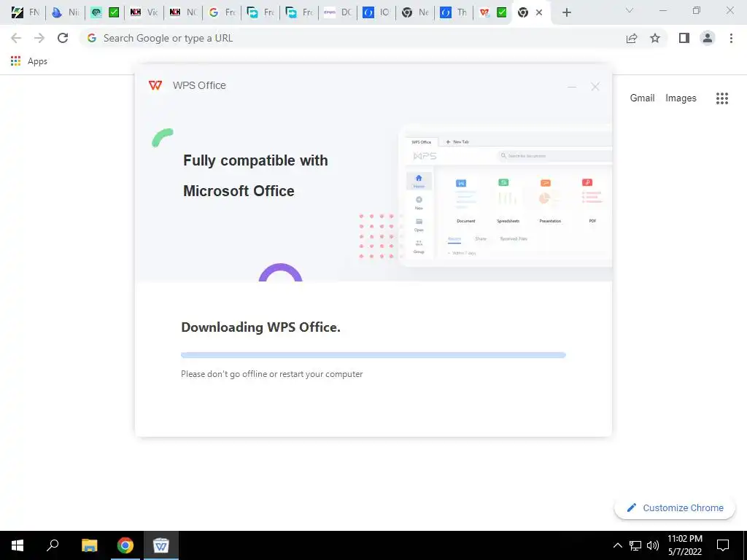Go forward with the forward arrow
747x560 pixels.
point(39,38)
